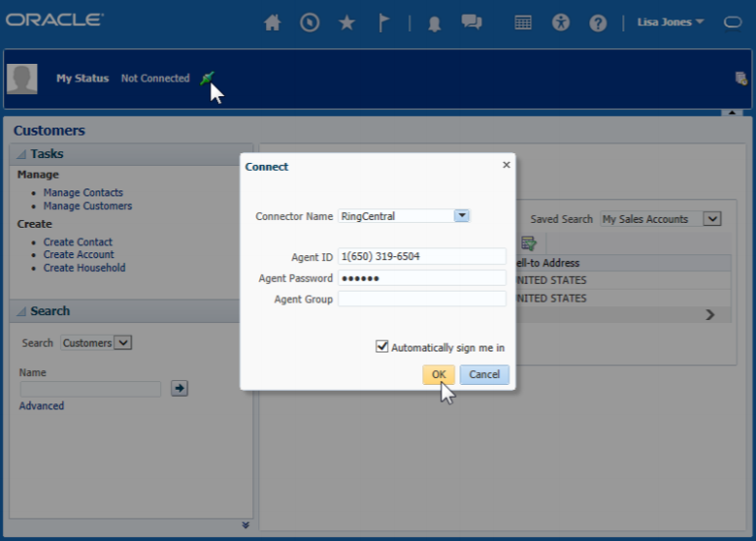Click the green connect plug icon

click(x=206, y=79)
